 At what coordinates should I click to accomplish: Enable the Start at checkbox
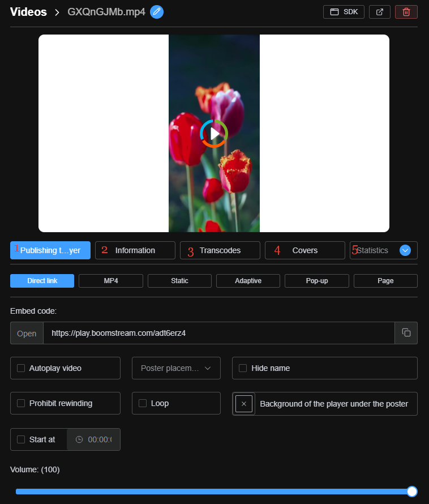coord(21,439)
